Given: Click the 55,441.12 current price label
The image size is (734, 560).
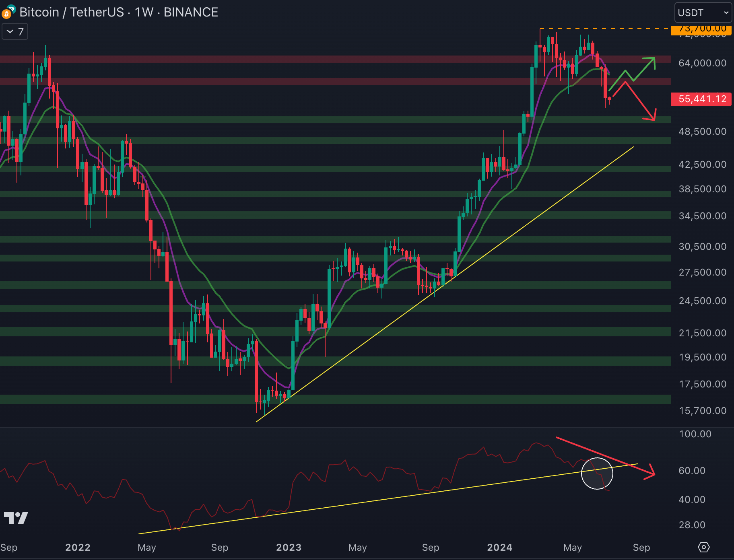Looking at the screenshot, I should pyautogui.click(x=702, y=99).
